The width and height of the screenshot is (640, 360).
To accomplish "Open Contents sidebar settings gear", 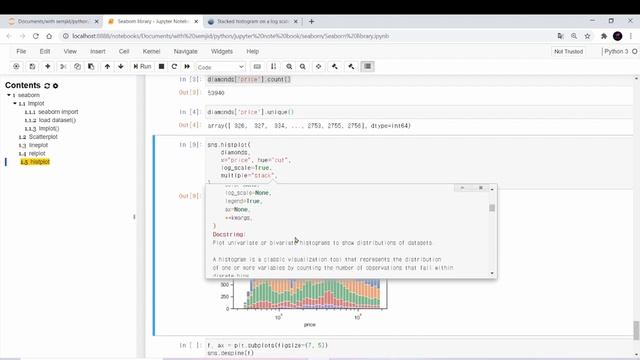I will [56, 86].
